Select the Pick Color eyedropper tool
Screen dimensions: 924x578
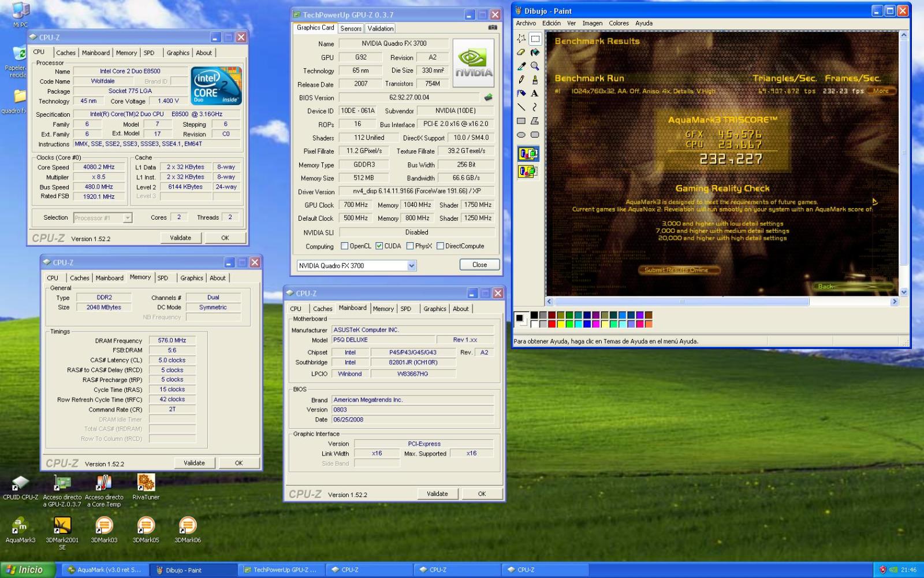521,66
